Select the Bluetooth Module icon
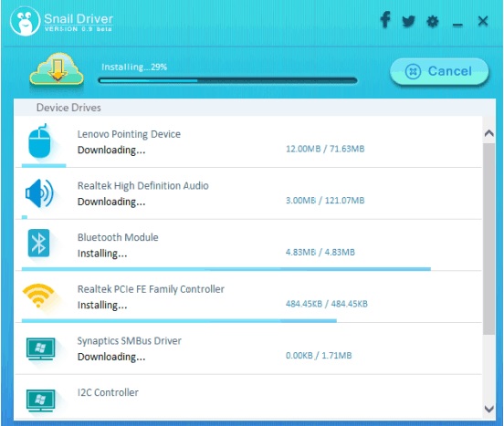The image size is (504, 426). coord(38,243)
